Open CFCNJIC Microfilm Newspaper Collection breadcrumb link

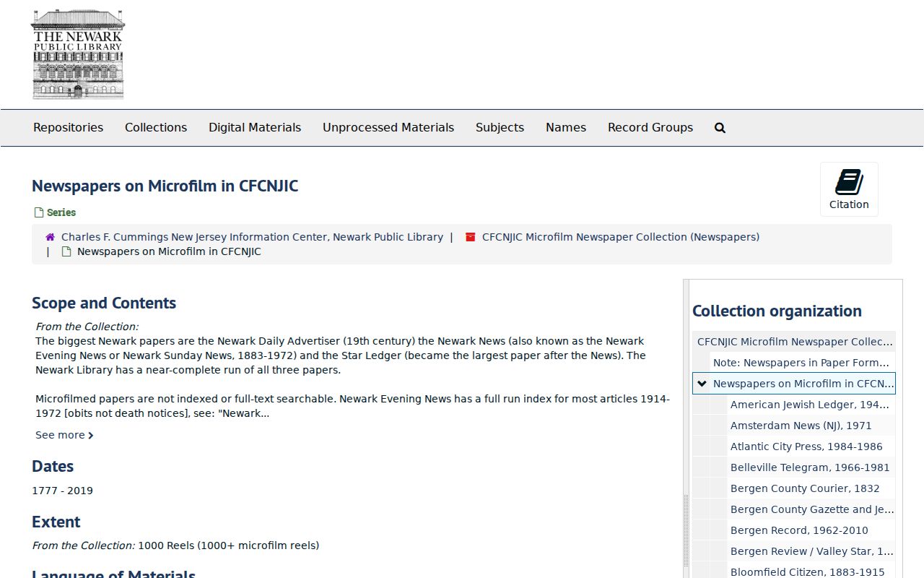(x=621, y=237)
